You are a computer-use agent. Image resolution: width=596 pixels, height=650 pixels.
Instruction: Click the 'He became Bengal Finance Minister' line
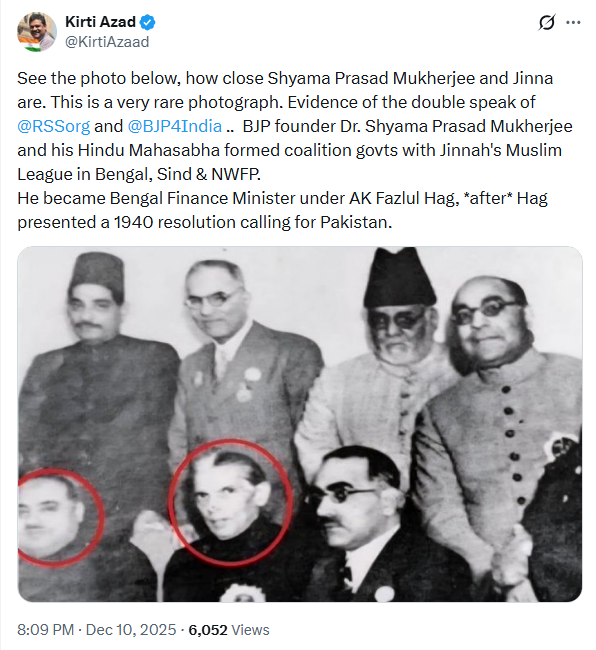[282, 198]
